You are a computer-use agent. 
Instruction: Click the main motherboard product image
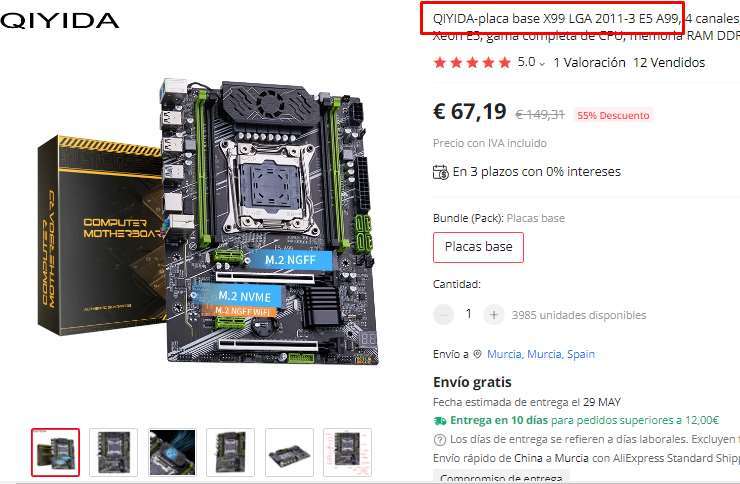point(210,222)
